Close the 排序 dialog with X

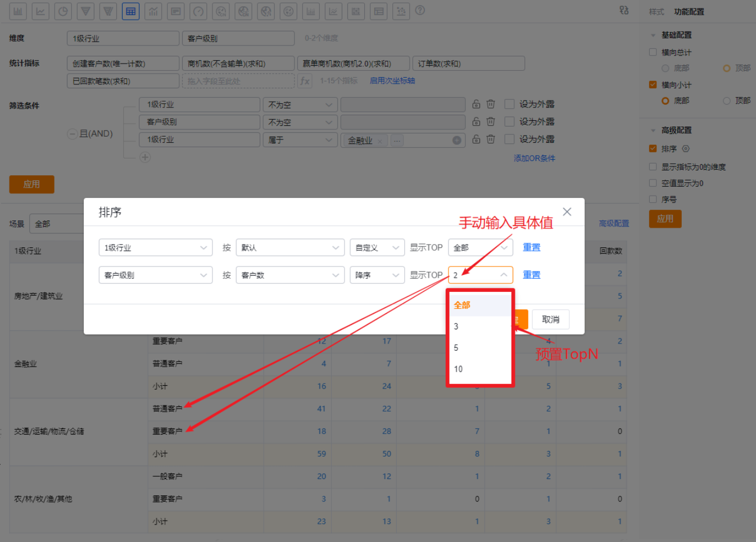[x=567, y=212]
